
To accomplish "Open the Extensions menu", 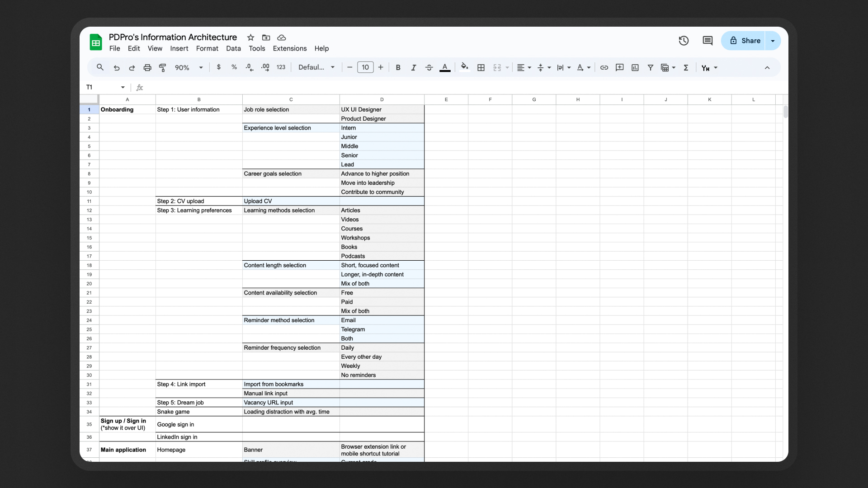I will tap(289, 48).
